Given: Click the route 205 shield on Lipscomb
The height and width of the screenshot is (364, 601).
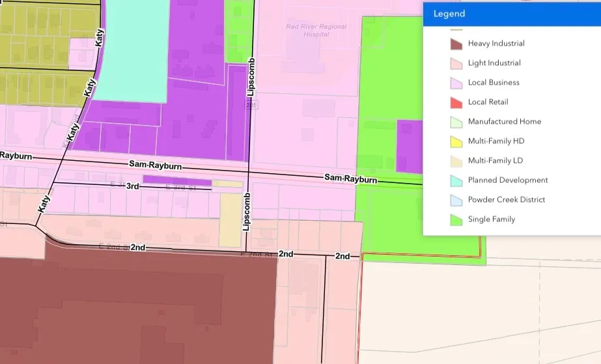Looking at the screenshot, I should pyautogui.click(x=251, y=105).
